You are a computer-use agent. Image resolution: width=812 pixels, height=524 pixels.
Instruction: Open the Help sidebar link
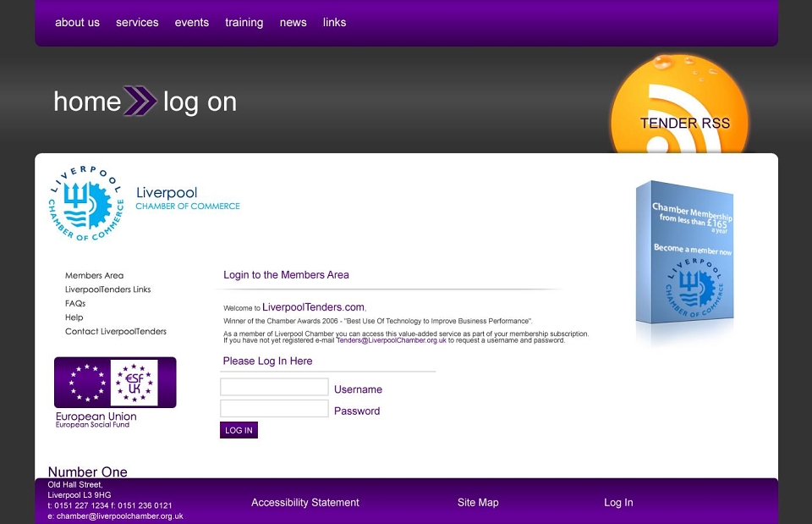pos(74,317)
